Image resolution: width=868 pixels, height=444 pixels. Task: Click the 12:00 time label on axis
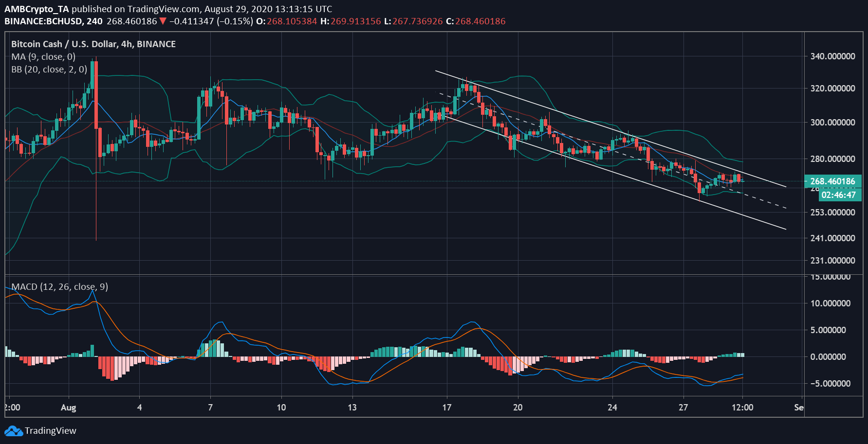(x=742, y=408)
